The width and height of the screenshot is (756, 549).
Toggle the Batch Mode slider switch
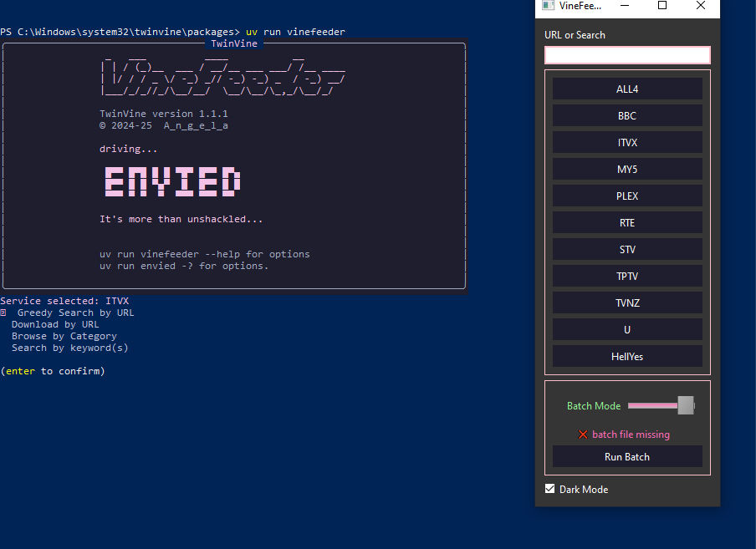[661, 405]
